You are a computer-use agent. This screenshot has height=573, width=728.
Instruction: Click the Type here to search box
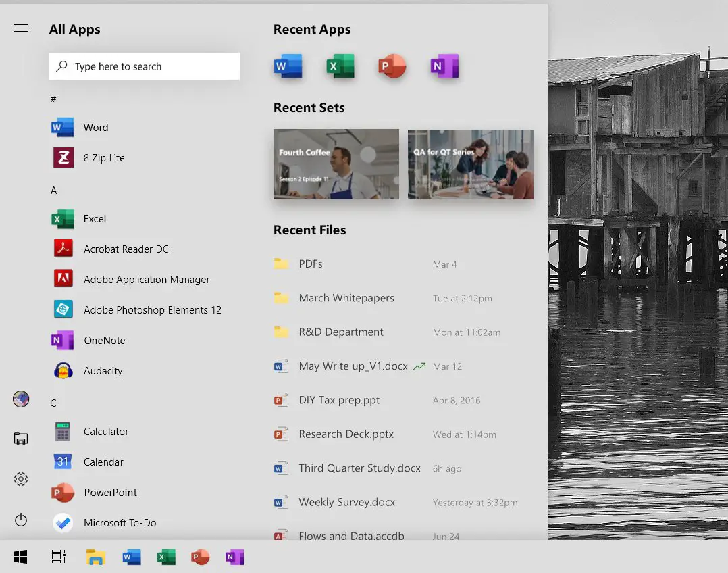coord(144,66)
